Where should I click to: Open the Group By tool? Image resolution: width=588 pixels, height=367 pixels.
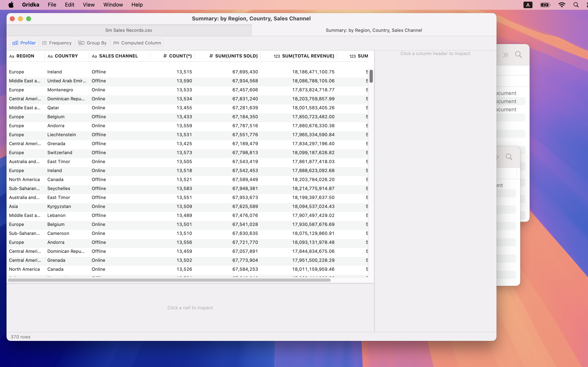click(x=92, y=43)
